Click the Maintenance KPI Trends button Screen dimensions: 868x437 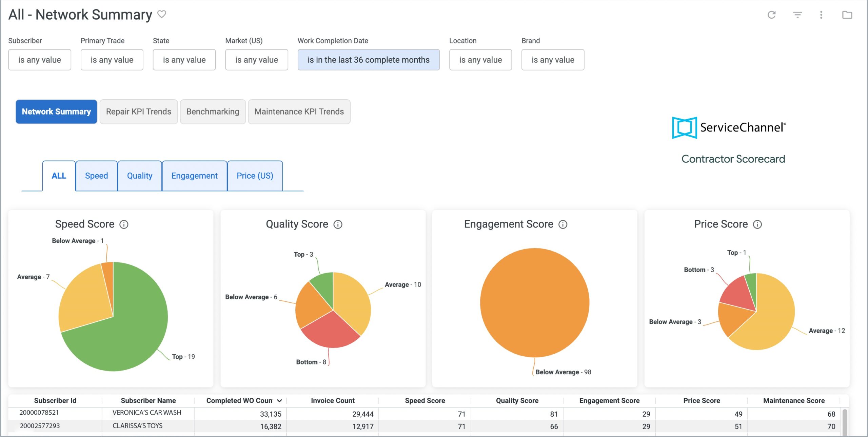[299, 112]
